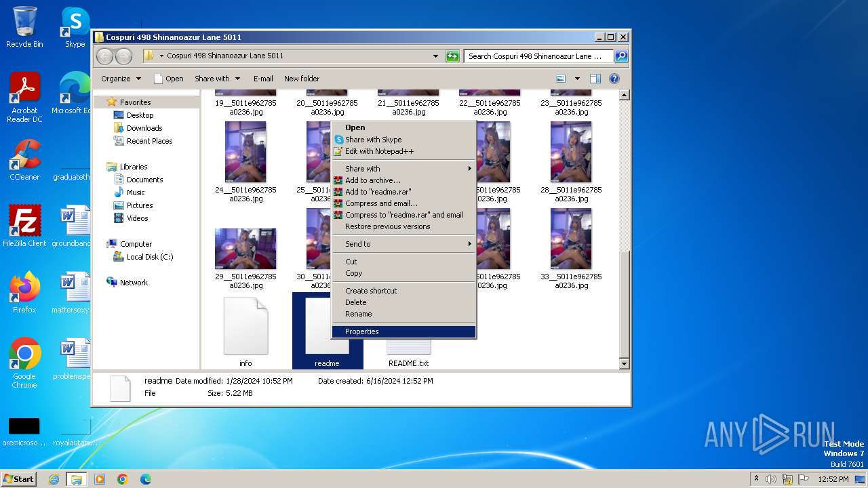Click the Explorer Forward navigation button

pos(123,56)
